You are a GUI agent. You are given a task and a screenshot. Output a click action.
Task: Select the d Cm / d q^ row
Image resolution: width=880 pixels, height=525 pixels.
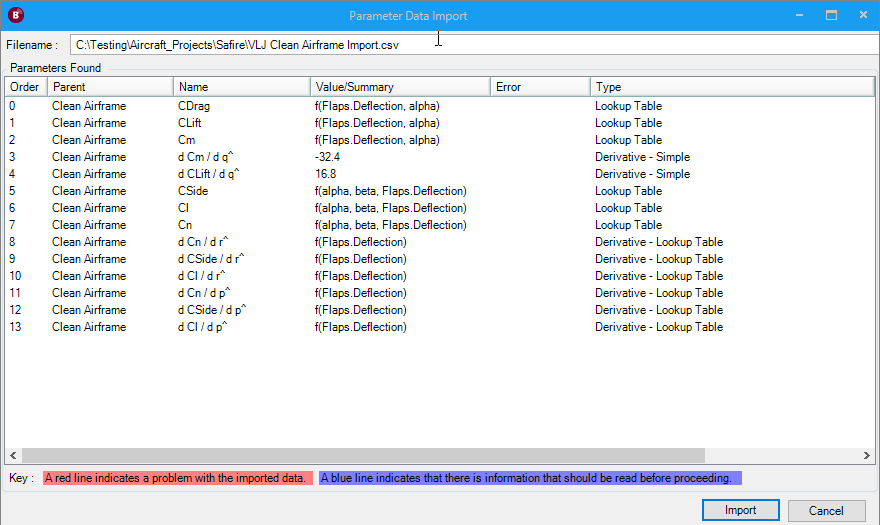(440, 157)
